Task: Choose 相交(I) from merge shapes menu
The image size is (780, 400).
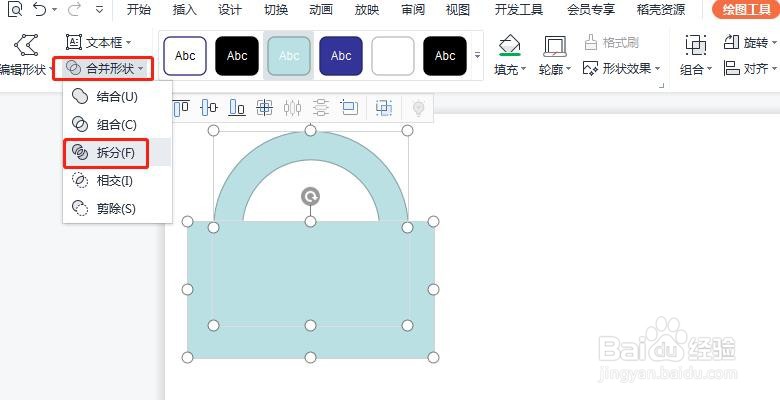Action: coord(117,181)
